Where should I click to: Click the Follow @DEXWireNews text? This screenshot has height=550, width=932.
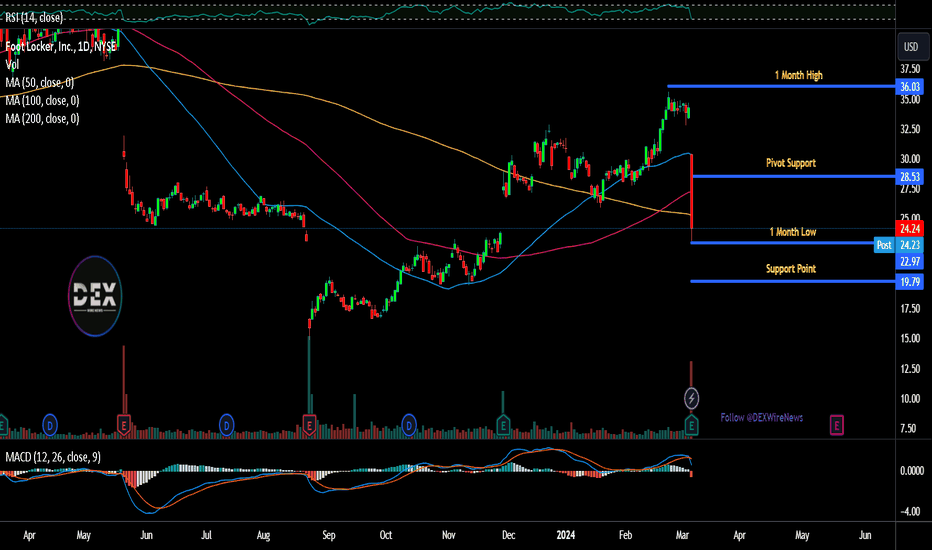coord(761,417)
